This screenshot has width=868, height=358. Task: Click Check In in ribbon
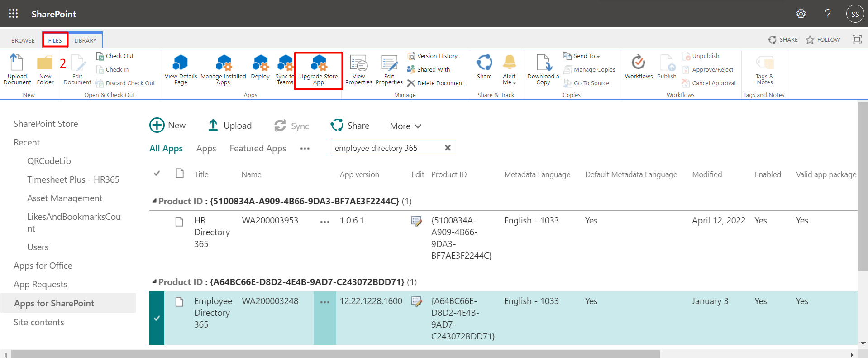(x=113, y=69)
